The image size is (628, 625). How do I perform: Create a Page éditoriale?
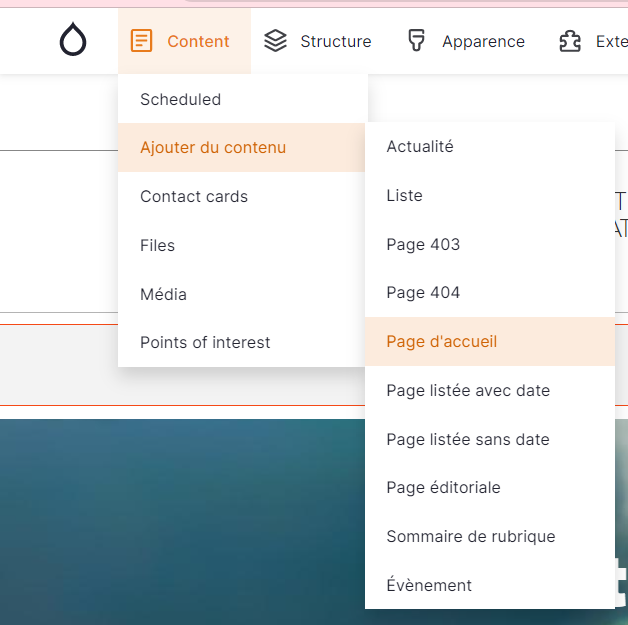(443, 488)
